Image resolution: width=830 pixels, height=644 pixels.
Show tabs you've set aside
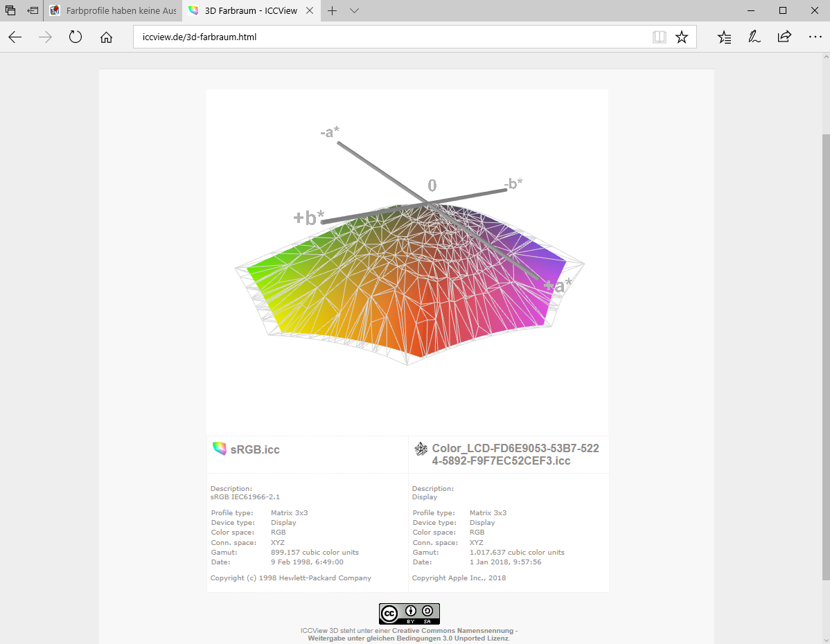pyautogui.click(x=10, y=10)
